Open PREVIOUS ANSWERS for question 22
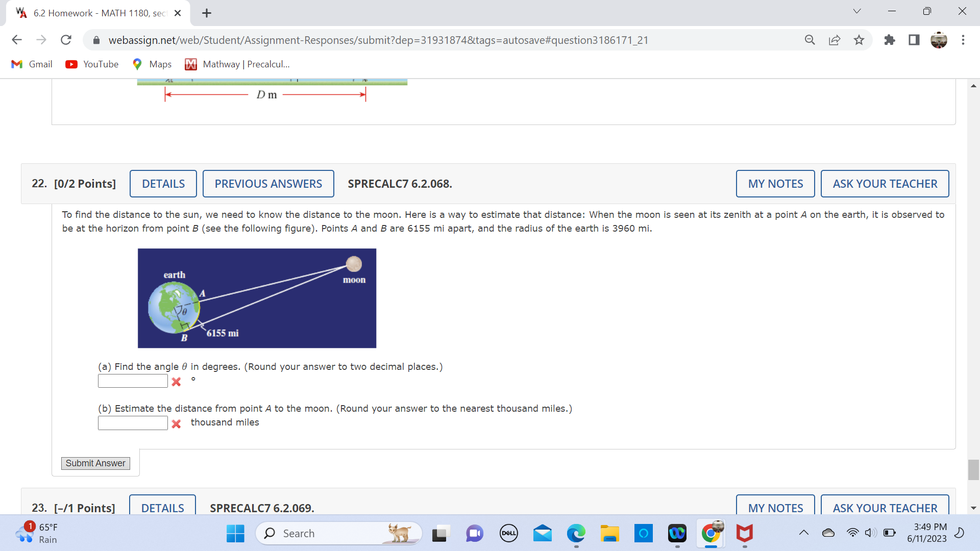Screen dimensions: 980x551 point(268,183)
